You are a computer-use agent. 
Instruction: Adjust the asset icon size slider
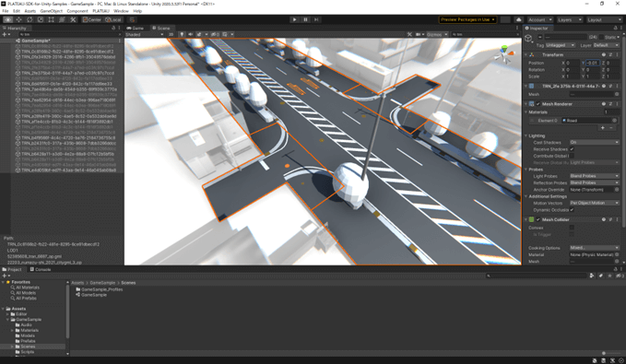[x=603, y=353]
